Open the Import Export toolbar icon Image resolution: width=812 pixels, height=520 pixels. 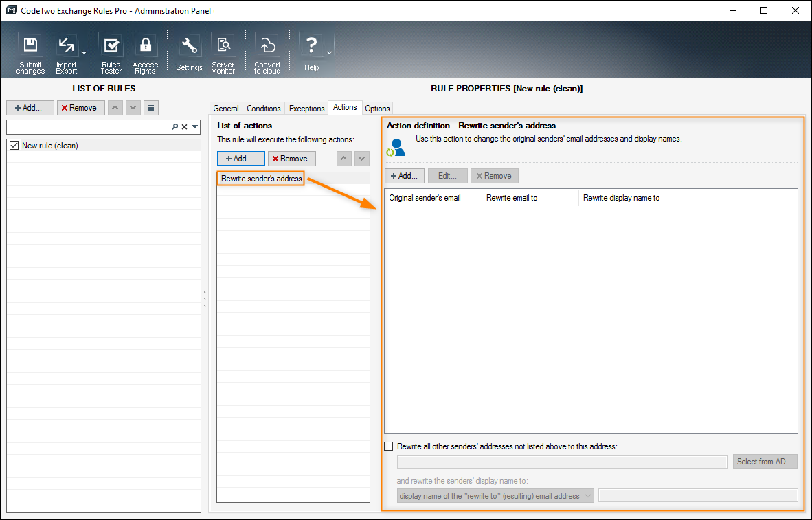tap(66, 54)
